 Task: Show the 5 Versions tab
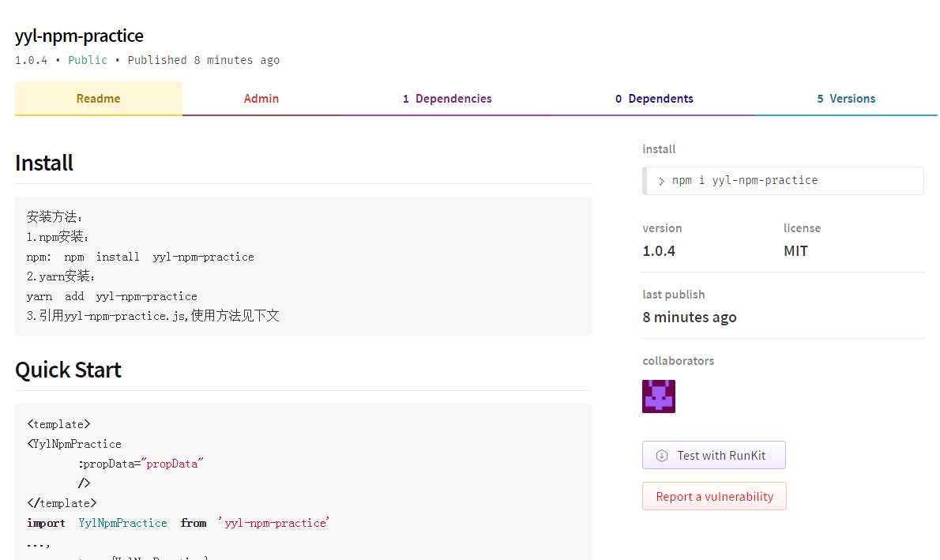click(846, 98)
